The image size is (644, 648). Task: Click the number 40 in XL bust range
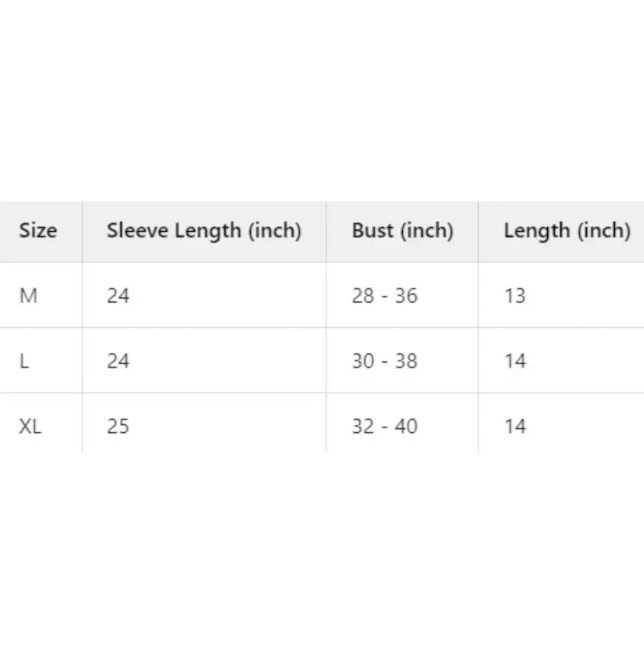(x=406, y=426)
